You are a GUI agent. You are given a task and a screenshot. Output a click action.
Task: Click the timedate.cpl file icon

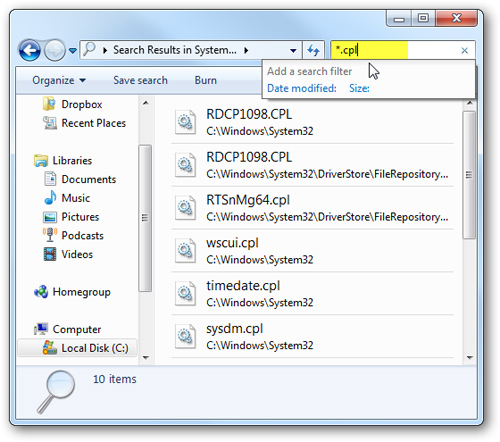tap(185, 293)
